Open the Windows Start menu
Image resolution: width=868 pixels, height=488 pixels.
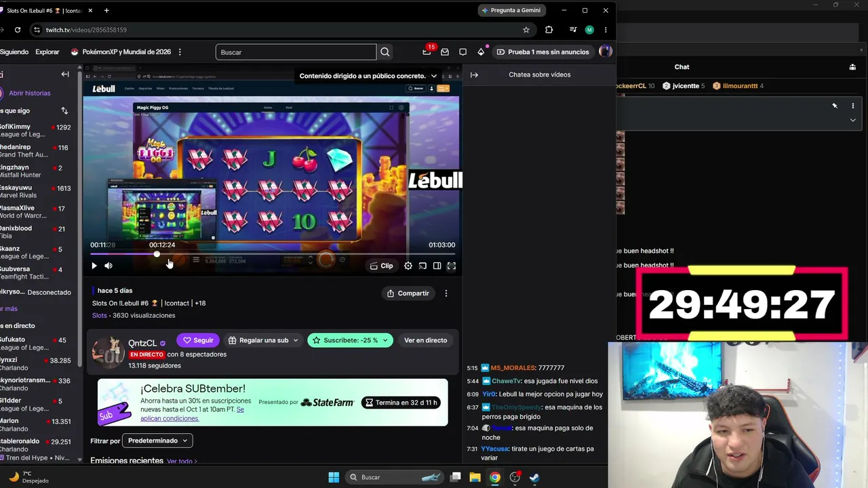click(334, 477)
